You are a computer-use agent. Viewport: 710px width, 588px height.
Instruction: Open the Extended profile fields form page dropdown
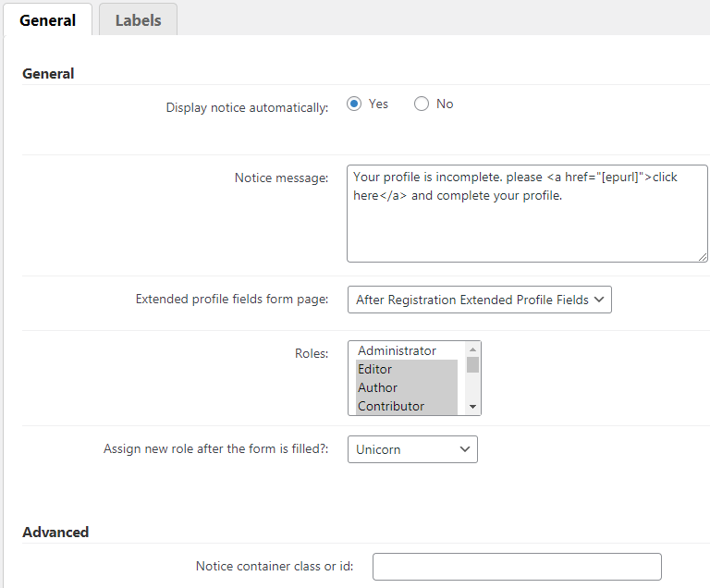click(479, 300)
